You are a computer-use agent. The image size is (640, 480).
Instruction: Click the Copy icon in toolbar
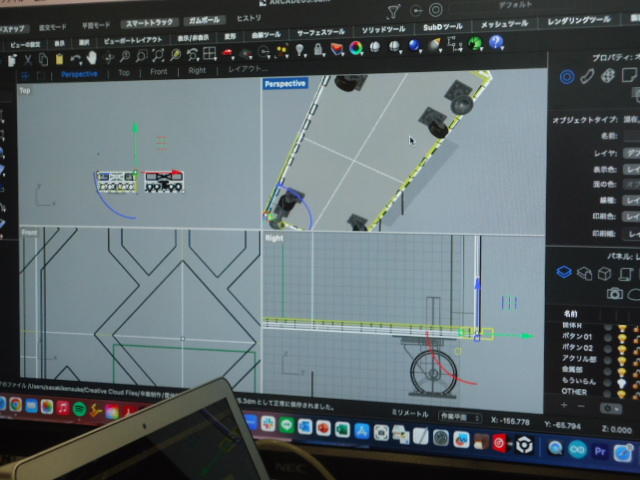pyautogui.click(x=43, y=60)
